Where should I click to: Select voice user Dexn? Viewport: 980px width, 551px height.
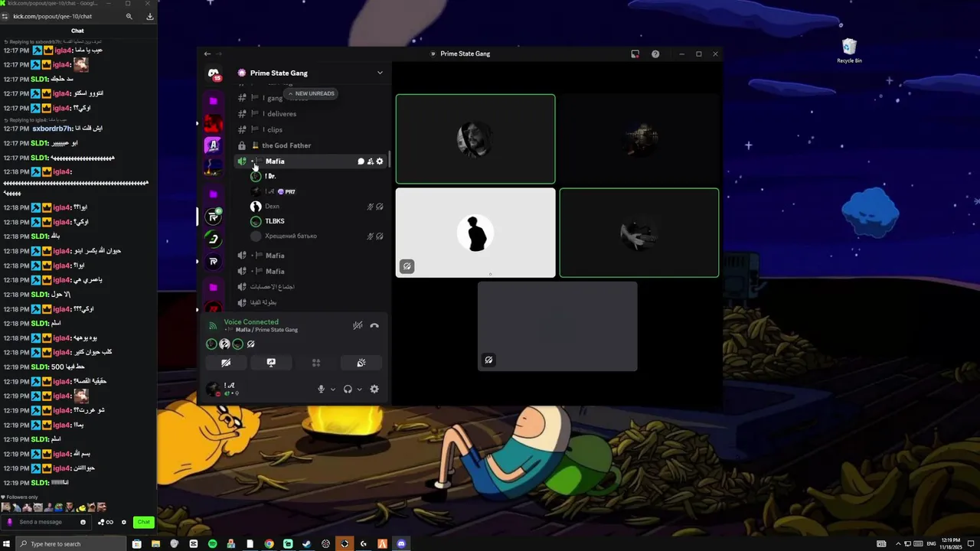click(317, 207)
